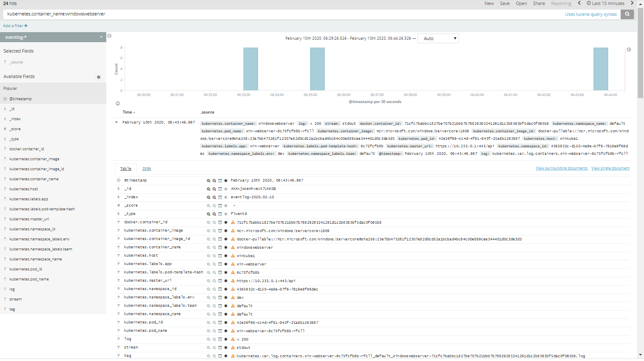This screenshot has width=644, height=361.
Task: Click in the query search input field
Action: coord(283,14)
